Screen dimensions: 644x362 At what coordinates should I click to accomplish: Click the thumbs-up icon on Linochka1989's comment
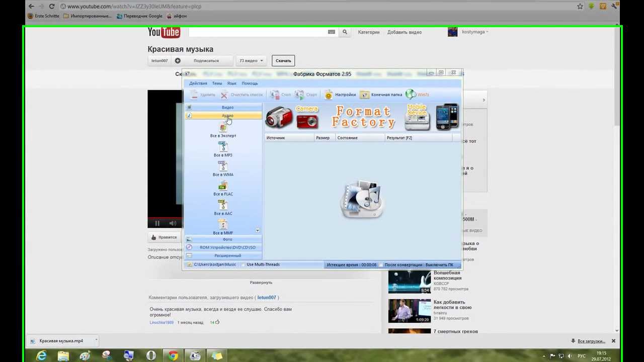pyautogui.click(x=217, y=322)
